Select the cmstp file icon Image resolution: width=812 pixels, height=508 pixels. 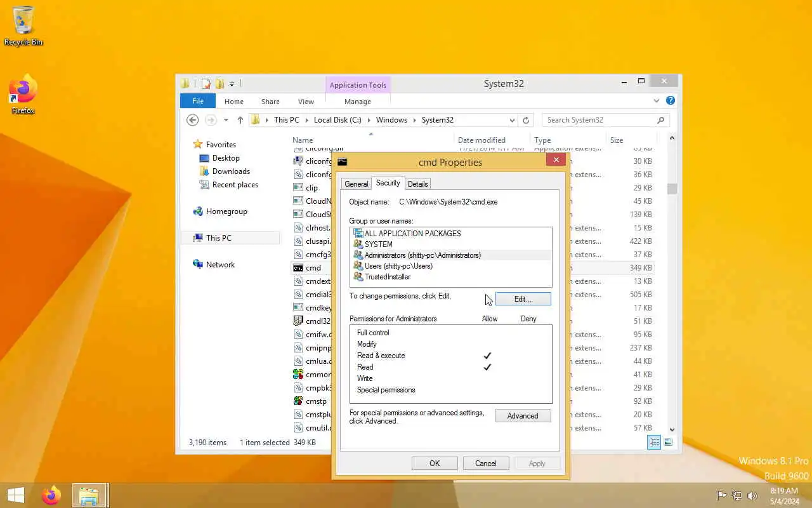[x=298, y=401]
